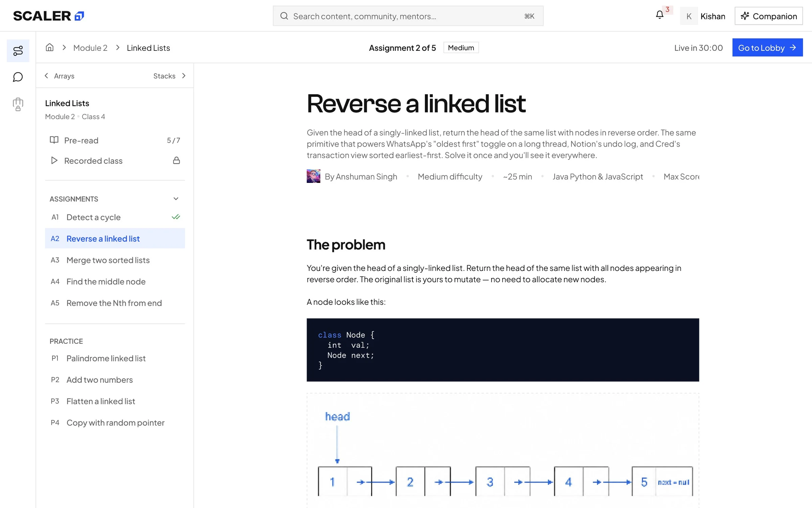The image size is (812, 508).
Task: Open practice Add two numbers
Action: 115,380
